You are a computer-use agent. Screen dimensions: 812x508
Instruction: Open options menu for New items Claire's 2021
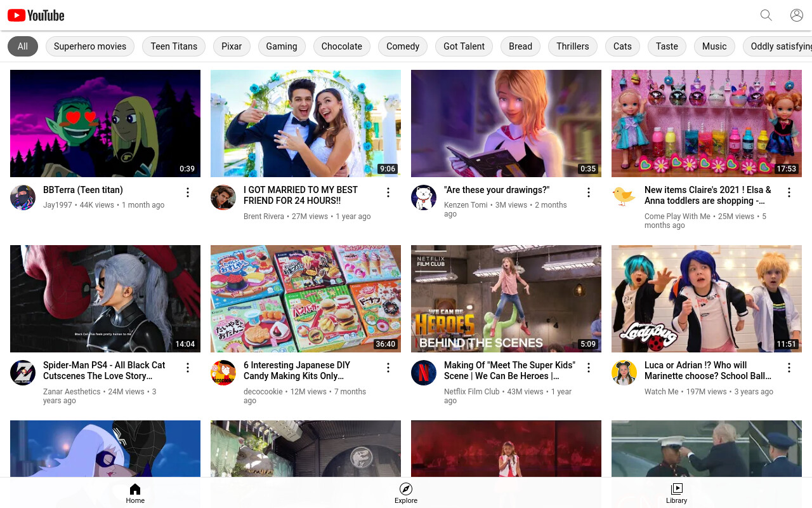point(789,192)
